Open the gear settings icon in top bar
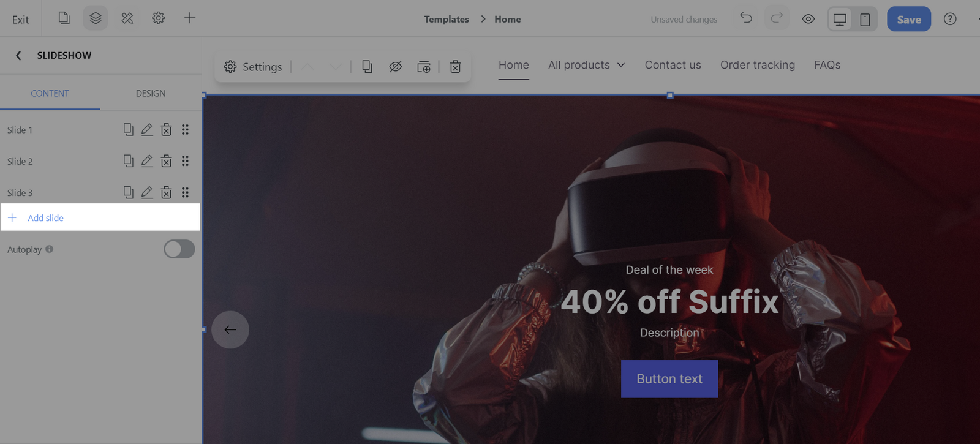This screenshot has height=444, width=980. point(159,18)
